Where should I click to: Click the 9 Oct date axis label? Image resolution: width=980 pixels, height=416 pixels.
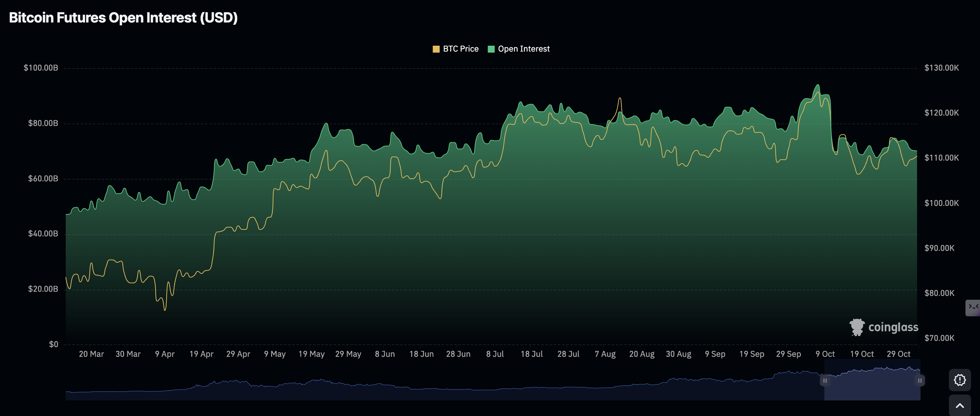pyautogui.click(x=825, y=354)
